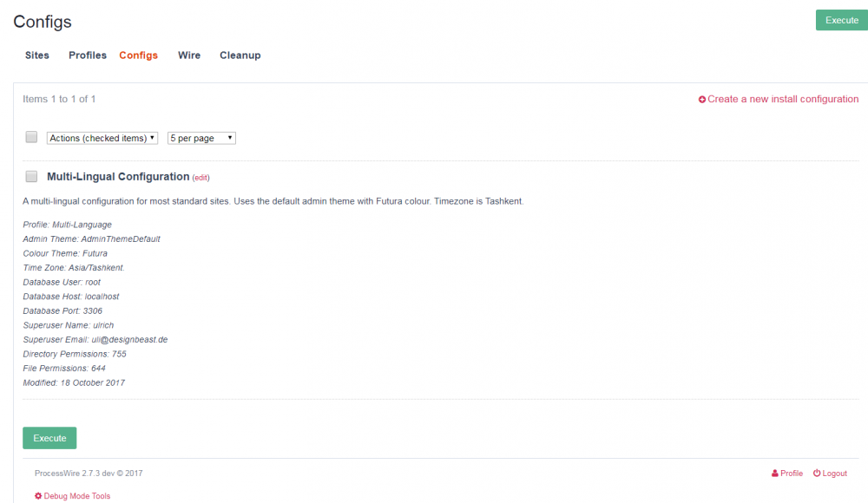This screenshot has width=868, height=503.
Task: Select the Configs tab
Action: 138,55
